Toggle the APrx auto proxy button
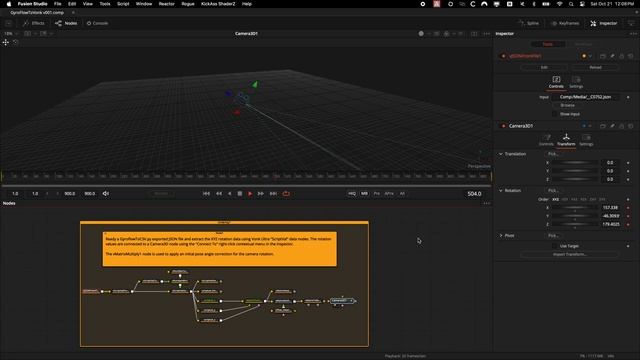640x360 pixels. pyautogui.click(x=389, y=193)
